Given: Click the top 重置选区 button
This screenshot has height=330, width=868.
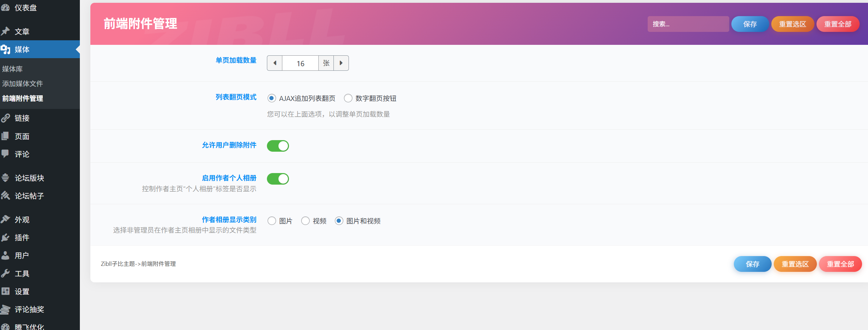Looking at the screenshot, I should [x=793, y=24].
